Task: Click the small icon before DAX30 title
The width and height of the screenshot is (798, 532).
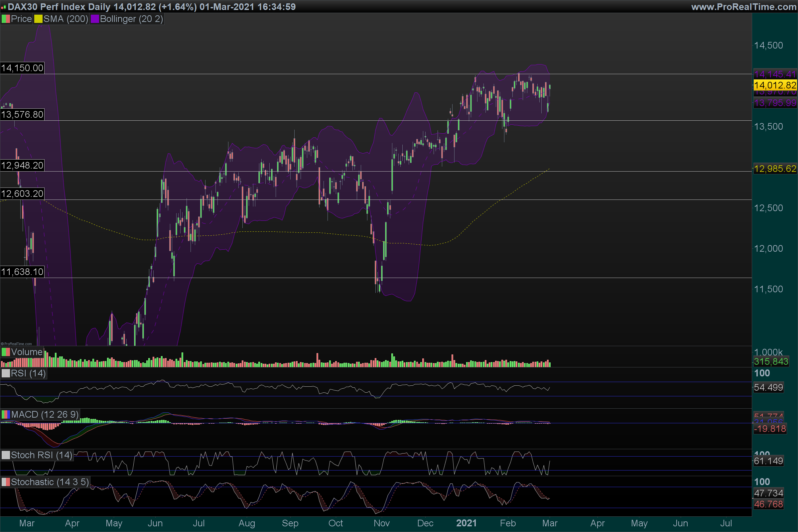Action: coord(4,7)
